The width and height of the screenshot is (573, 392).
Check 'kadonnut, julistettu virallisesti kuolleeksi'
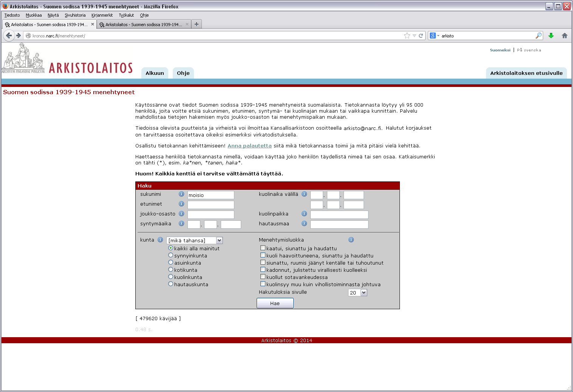(x=263, y=270)
